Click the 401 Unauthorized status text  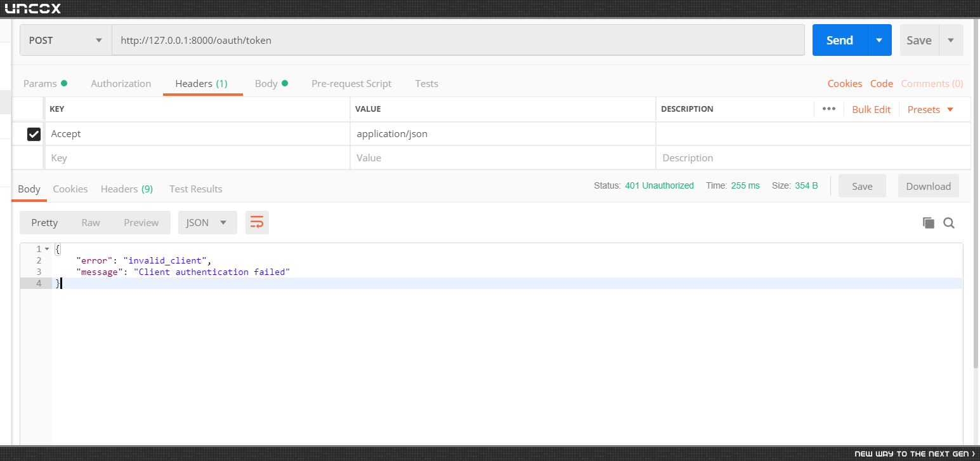(659, 185)
